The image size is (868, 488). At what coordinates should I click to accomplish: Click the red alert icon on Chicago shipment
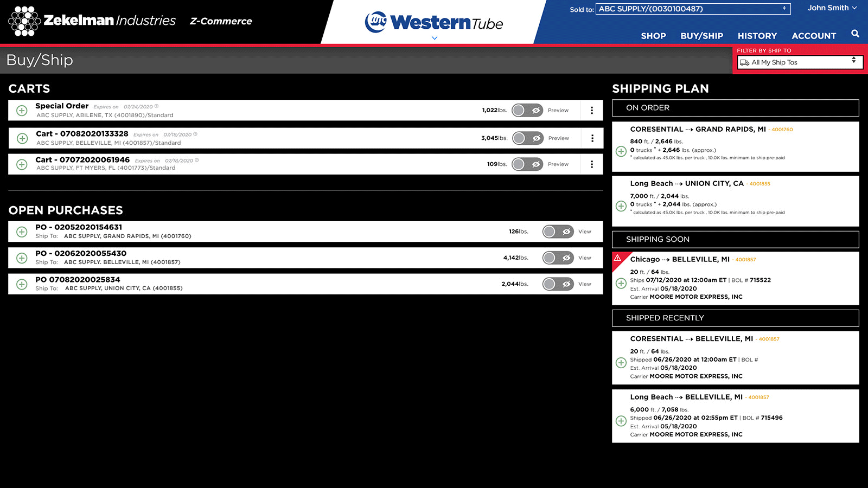617,258
